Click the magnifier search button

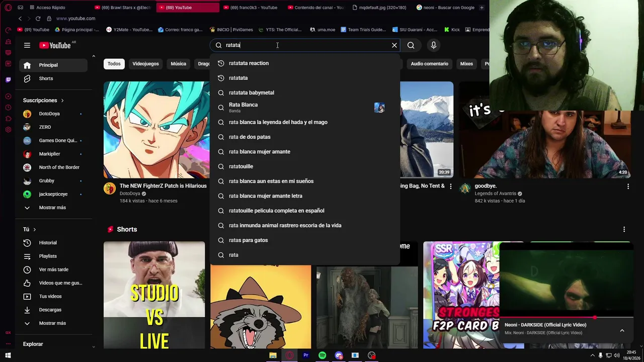(411, 45)
